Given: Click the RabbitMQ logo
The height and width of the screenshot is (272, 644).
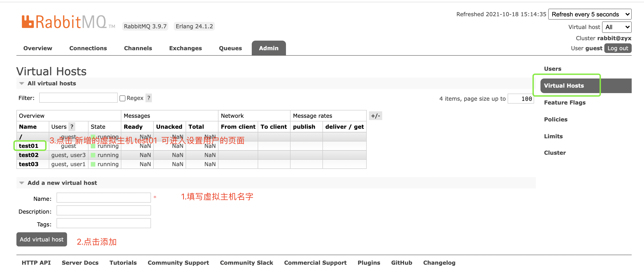Looking at the screenshot, I should click(x=64, y=22).
